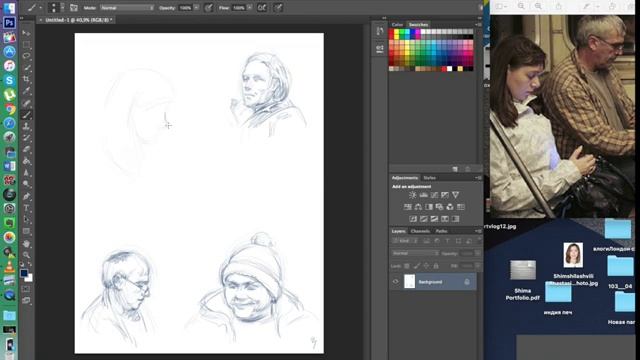
Task: Open Skype from the Dock
Action: coord(9,80)
